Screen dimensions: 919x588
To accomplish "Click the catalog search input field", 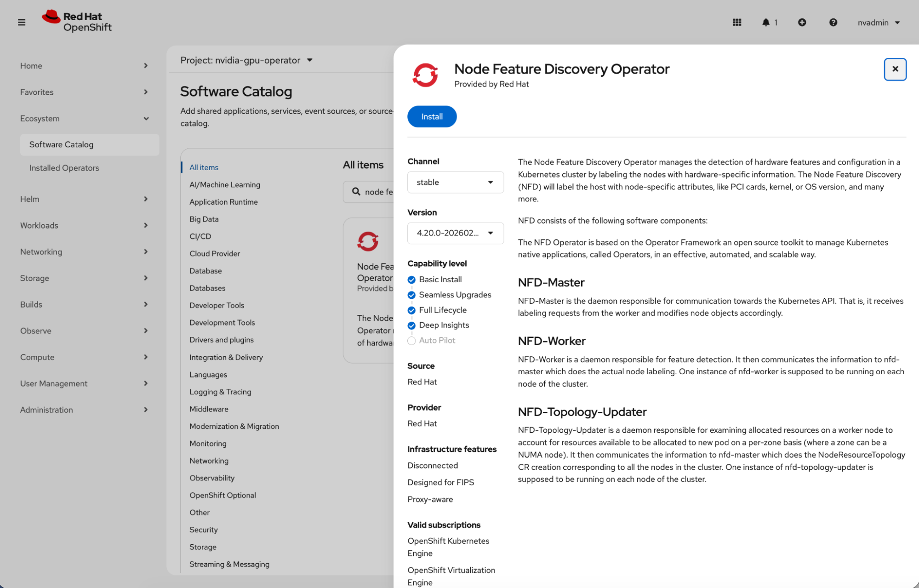I will [x=378, y=192].
